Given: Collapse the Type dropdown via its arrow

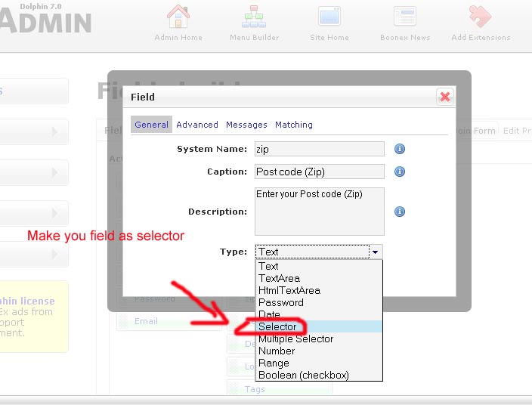Looking at the screenshot, I should point(376,252).
